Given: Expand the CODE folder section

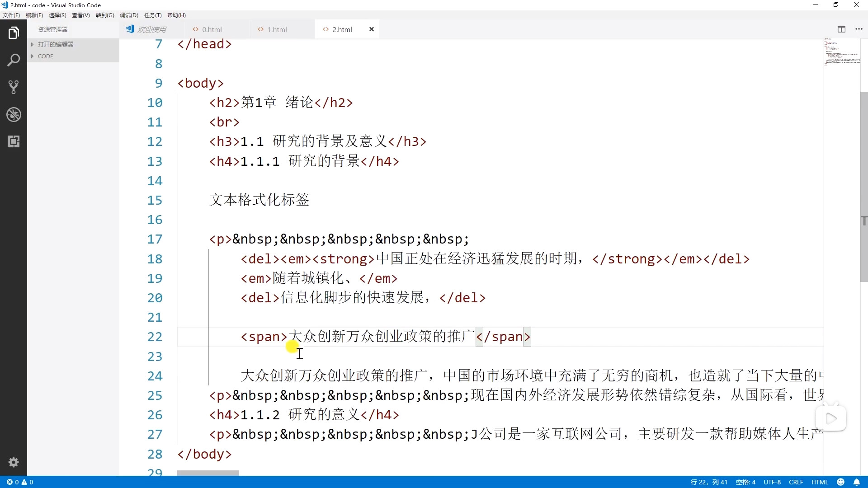Looking at the screenshot, I should click(x=45, y=56).
